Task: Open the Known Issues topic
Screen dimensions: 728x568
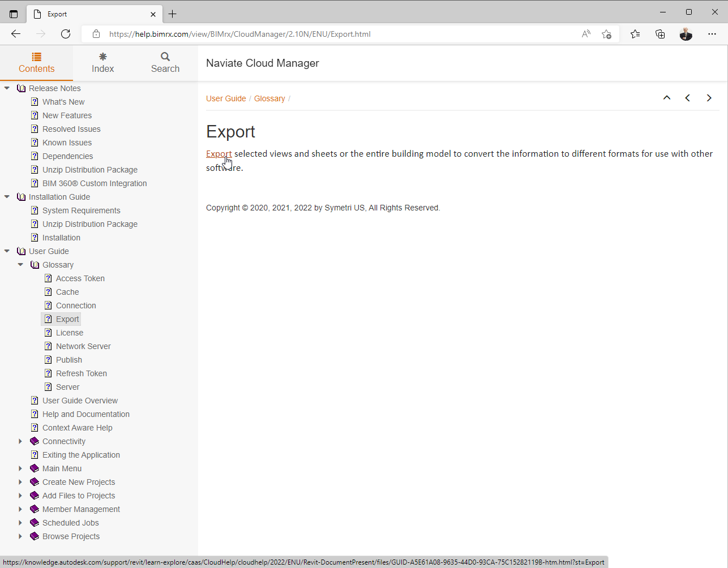Action: point(67,143)
